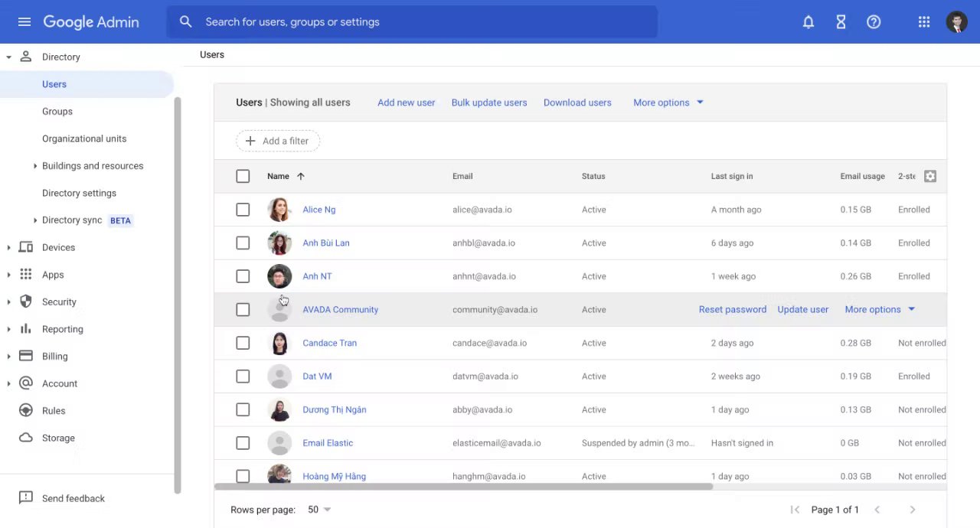Screen dimensions: 980x528
Task: Click the Send feedback icon
Action: tap(26, 498)
